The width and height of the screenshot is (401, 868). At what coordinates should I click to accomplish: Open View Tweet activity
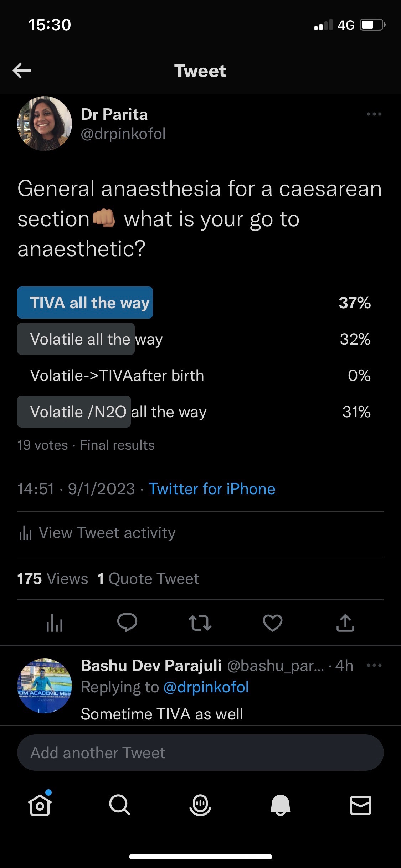[x=97, y=533]
